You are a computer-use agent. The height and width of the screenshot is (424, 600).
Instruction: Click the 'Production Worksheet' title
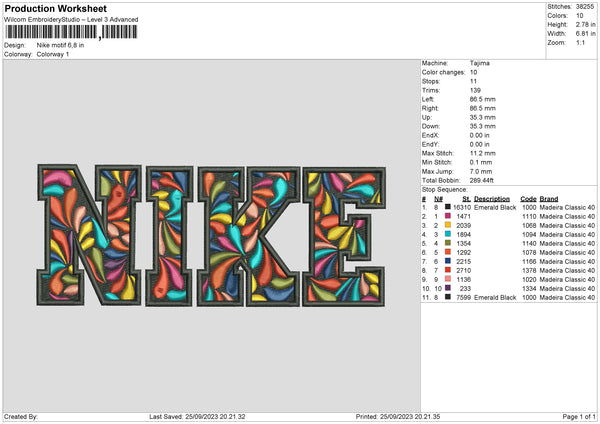56,8
